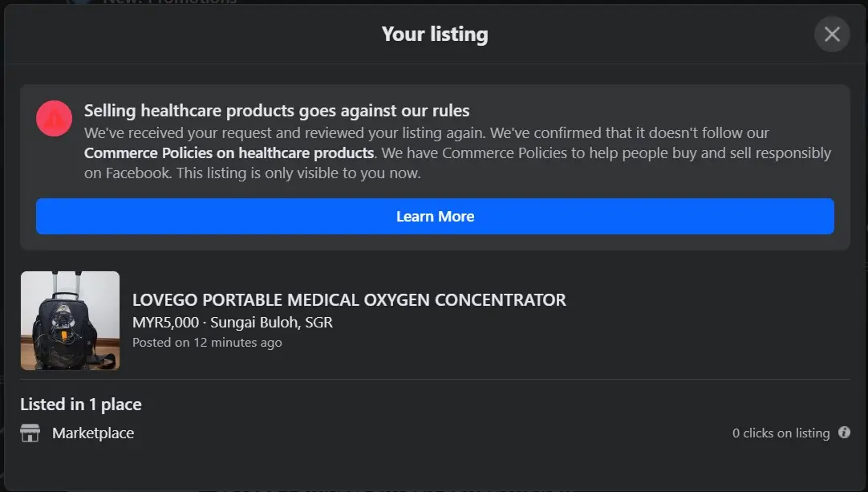Click the Selling healthcare products rule heading
Viewport: 868px width, 492px height.
(x=277, y=111)
